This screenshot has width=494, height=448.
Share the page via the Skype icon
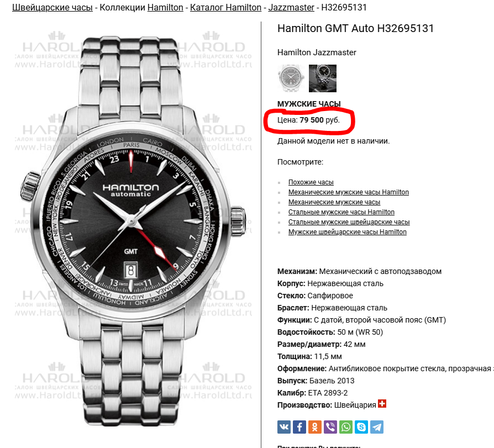(x=361, y=427)
